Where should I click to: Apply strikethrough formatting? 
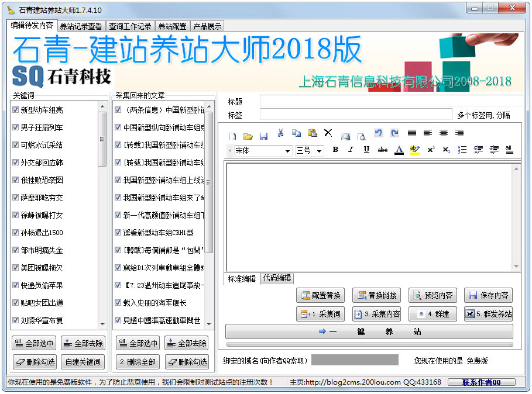tap(383, 150)
